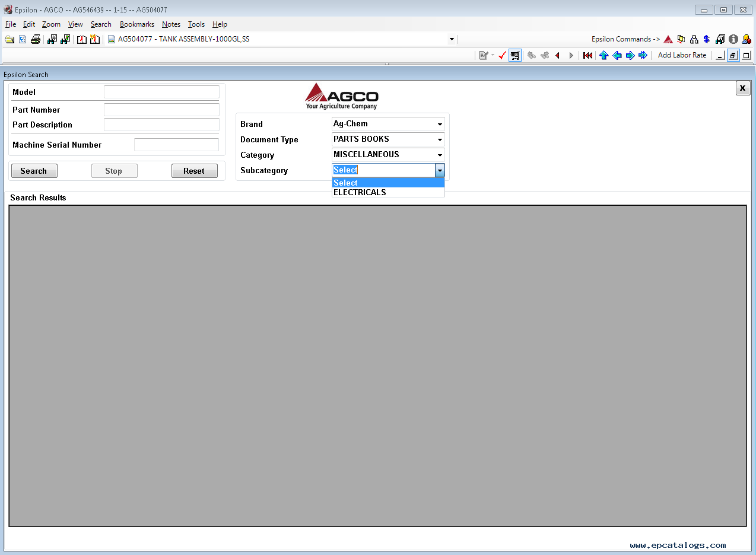Viewport: 756px width, 555px height.
Task: Click the Reset button
Action: [x=195, y=171]
